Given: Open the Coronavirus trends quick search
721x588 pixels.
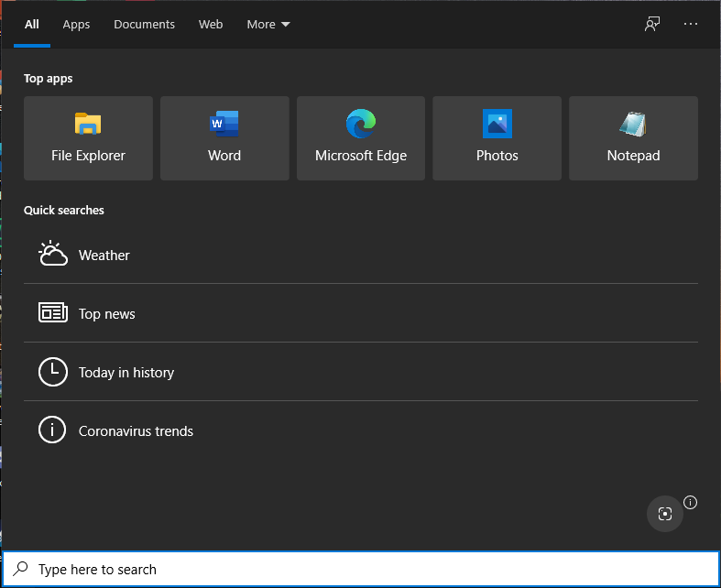Looking at the screenshot, I should pyautogui.click(x=361, y=430).
